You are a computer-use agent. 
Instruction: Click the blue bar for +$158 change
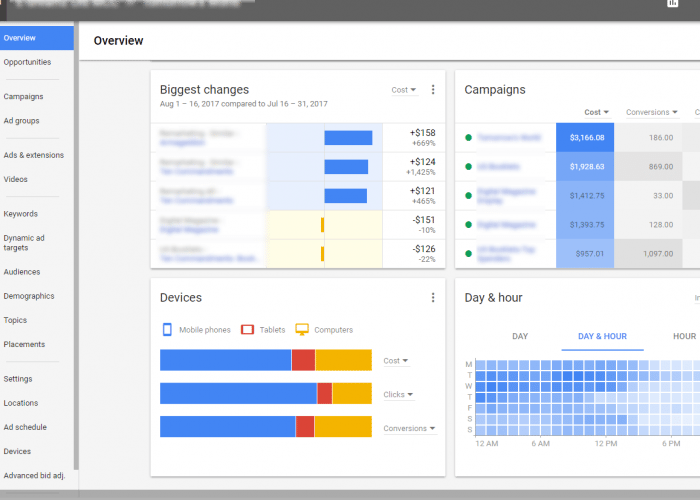(x=348, y=138)
